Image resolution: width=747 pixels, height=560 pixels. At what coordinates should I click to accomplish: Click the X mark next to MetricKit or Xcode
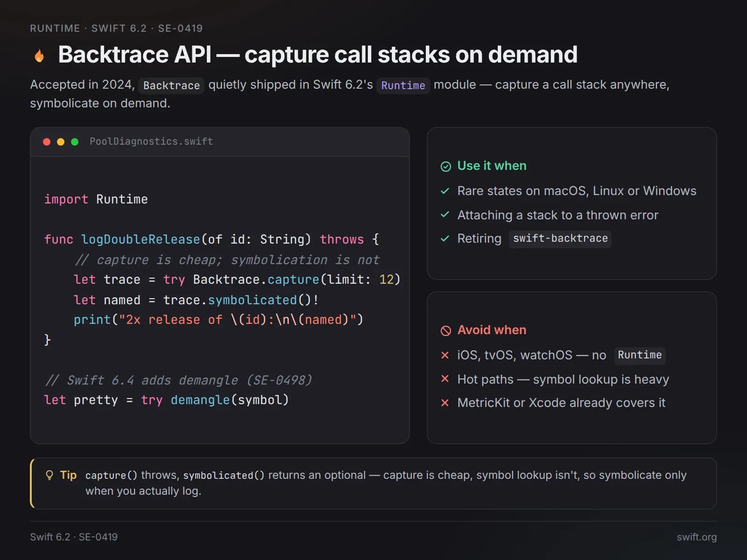tap(445, 403)
